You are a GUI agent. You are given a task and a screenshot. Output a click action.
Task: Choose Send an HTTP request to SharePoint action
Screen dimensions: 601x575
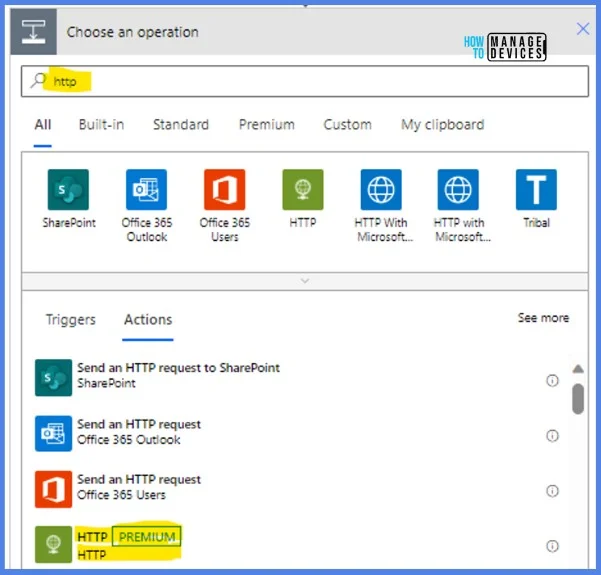pyautogui.click(x=299, y=378)
